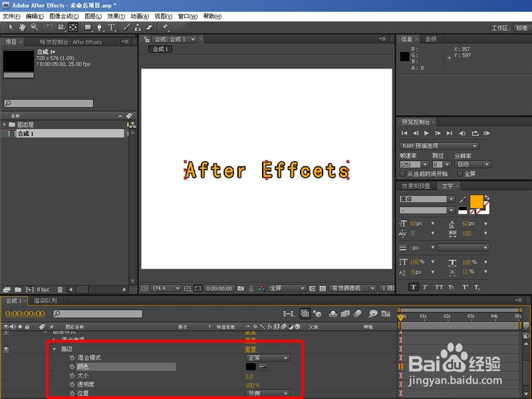This screenshot has height=399, width=532.
Task: Open the font style dropdown below 黑体
Action: (451, 210)
